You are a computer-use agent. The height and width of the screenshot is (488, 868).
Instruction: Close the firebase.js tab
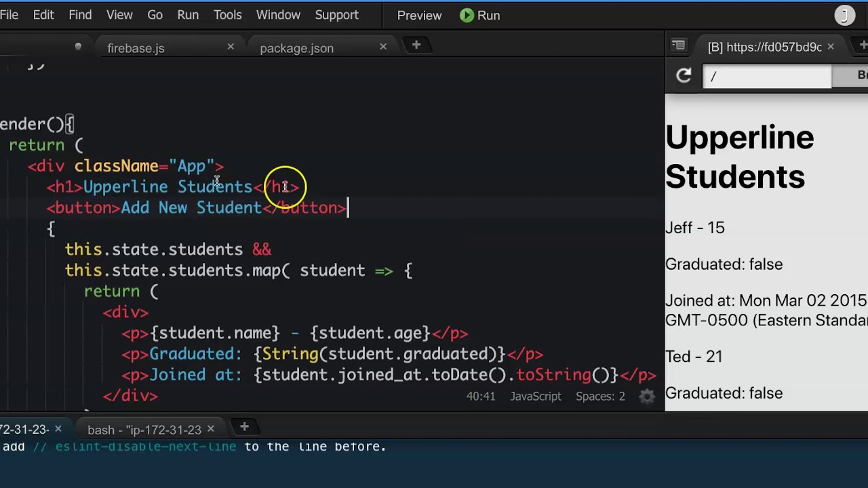231,47
